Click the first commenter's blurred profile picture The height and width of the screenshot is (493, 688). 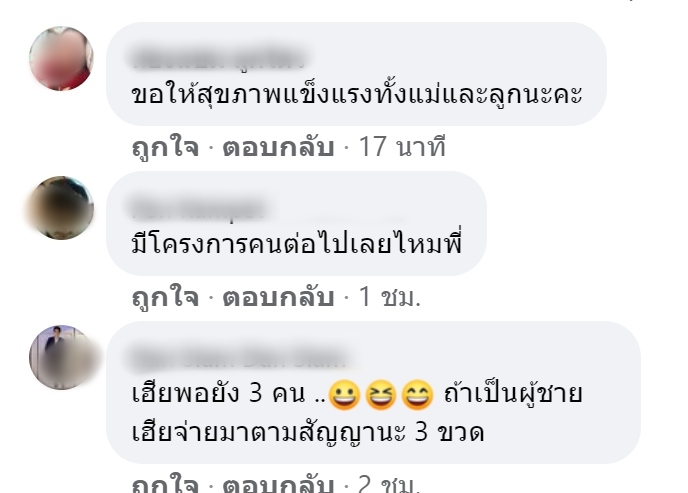click(x=61, y=58)
